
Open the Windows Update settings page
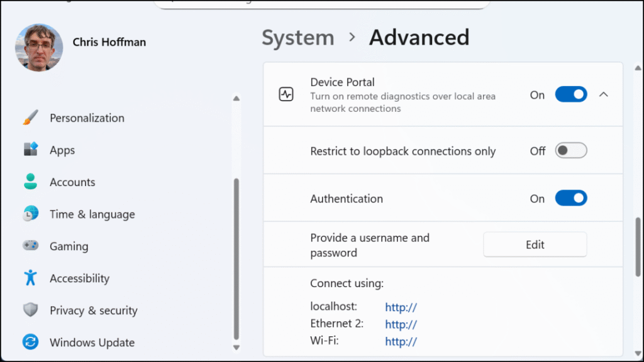(92, 343)
